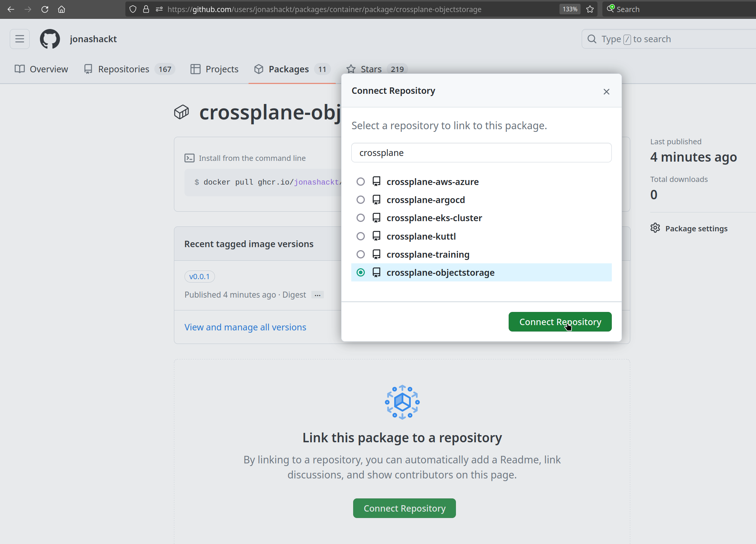
Task: Click the search engine icon in browser search box
Action: click(x=611, y=9)
